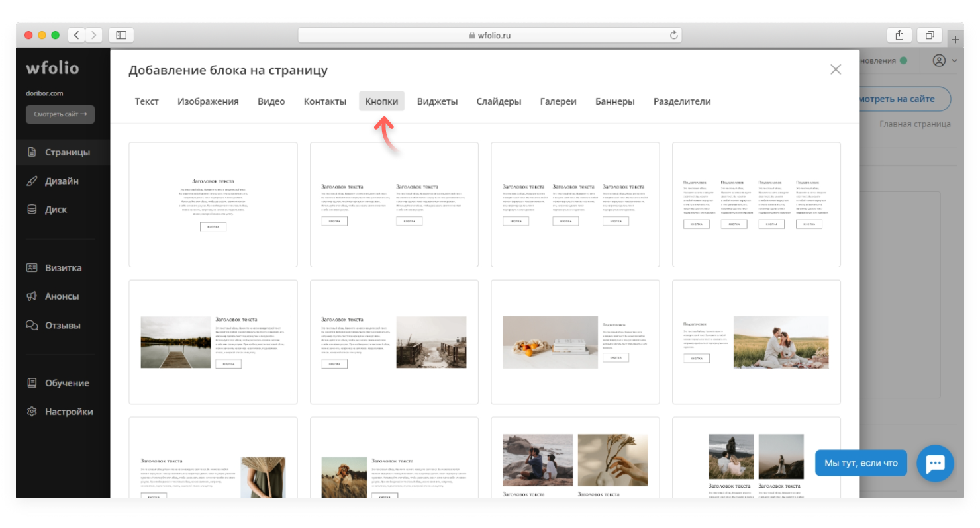Open the Виджеты tab
980x528 pixels.
coord(437,101)
